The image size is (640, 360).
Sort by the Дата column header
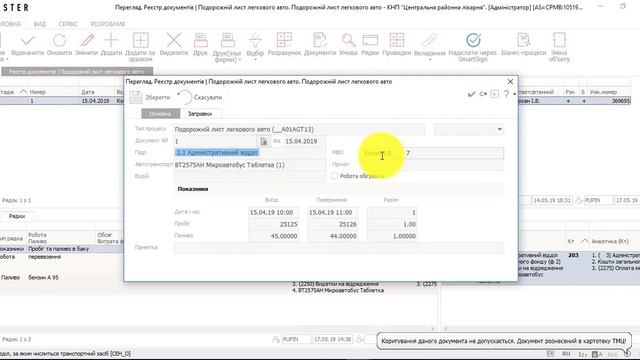tap(87, 92)
